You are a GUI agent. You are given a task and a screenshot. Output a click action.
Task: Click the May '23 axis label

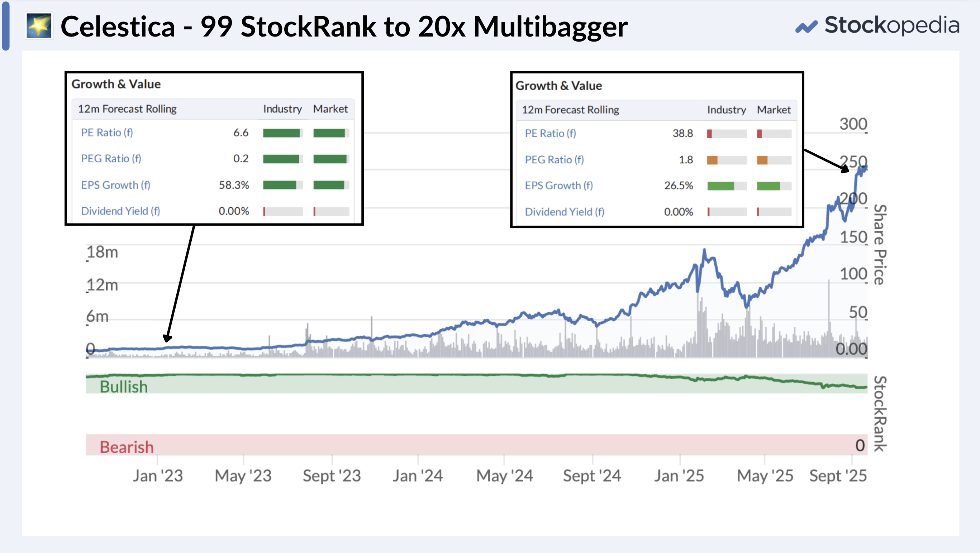(x=243, y=476)
